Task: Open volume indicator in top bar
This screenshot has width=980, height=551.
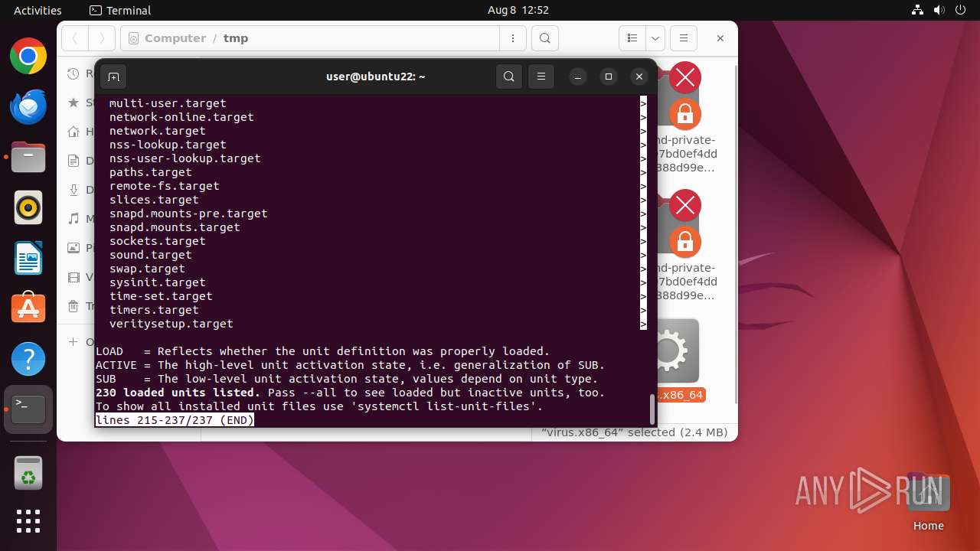Action: pyautogui.click(x=939, y=10)
